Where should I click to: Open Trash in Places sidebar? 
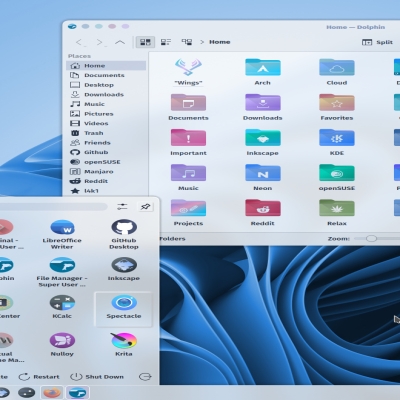coord(106,133)
